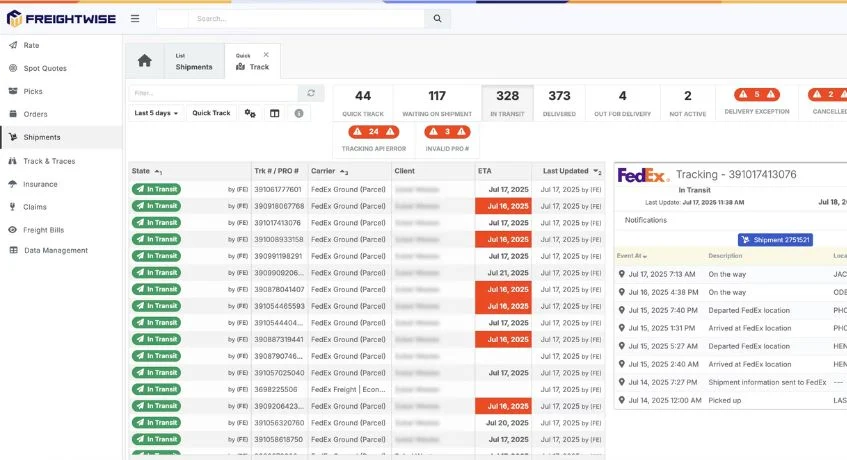Select the FedEx Freight row 3698225506
Viewport: 847px width, 460px height.
[367, 389]
